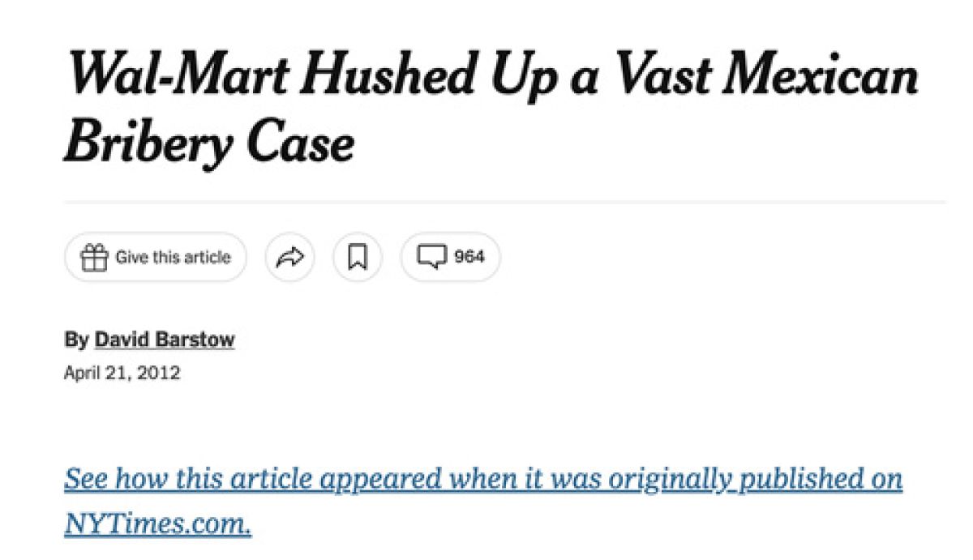
Task: Click the gift box icon
Action: click(94, 258)
